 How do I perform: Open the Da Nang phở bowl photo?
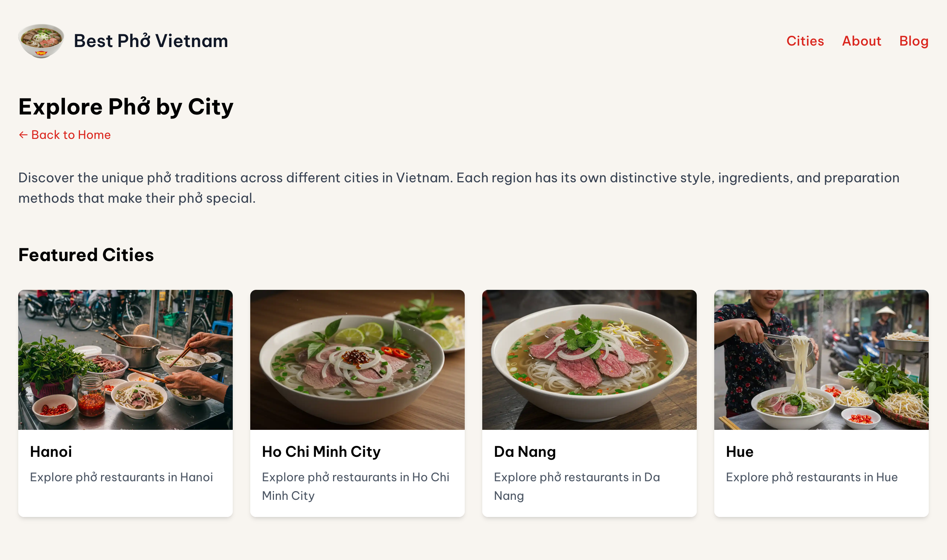[x=589, y=359]
